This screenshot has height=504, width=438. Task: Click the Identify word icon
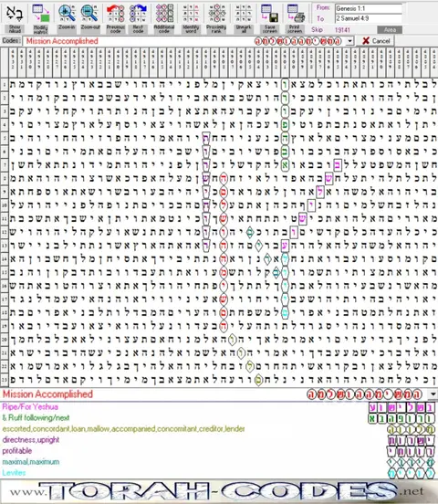[x=191, y=13]
